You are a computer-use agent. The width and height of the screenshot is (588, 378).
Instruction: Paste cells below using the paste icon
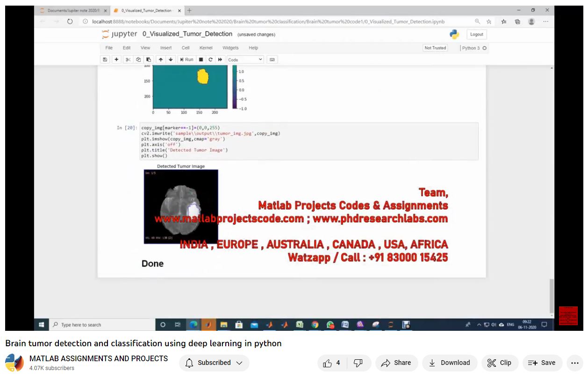coord(149,60)
